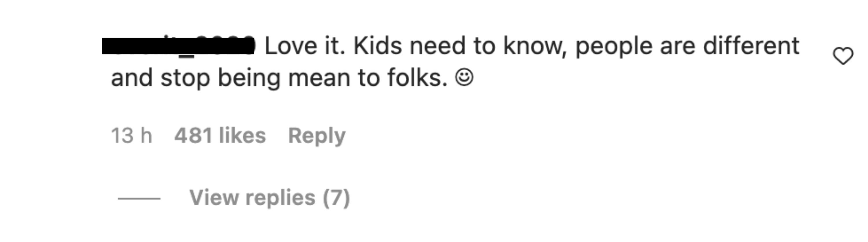
Task: Click the text 'Love it.' in the comment
Action: 305,46
